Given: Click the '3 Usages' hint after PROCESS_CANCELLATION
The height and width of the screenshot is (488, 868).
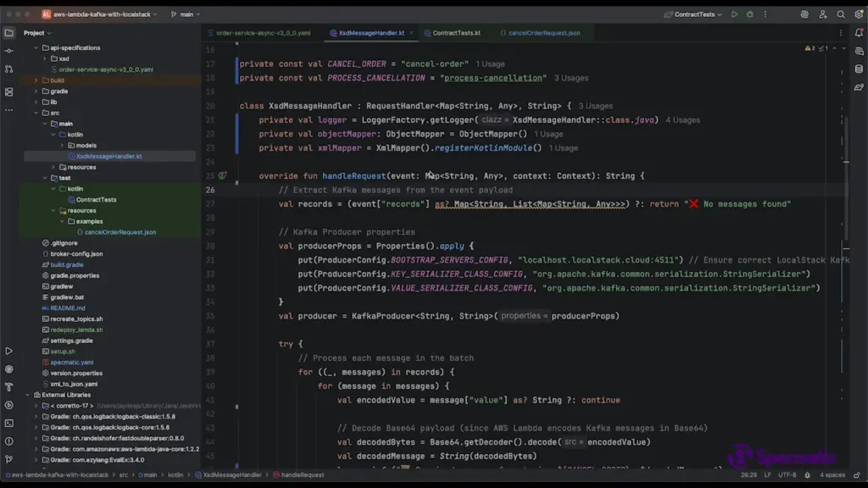Looking at the screenshot, I should point(570,78).
